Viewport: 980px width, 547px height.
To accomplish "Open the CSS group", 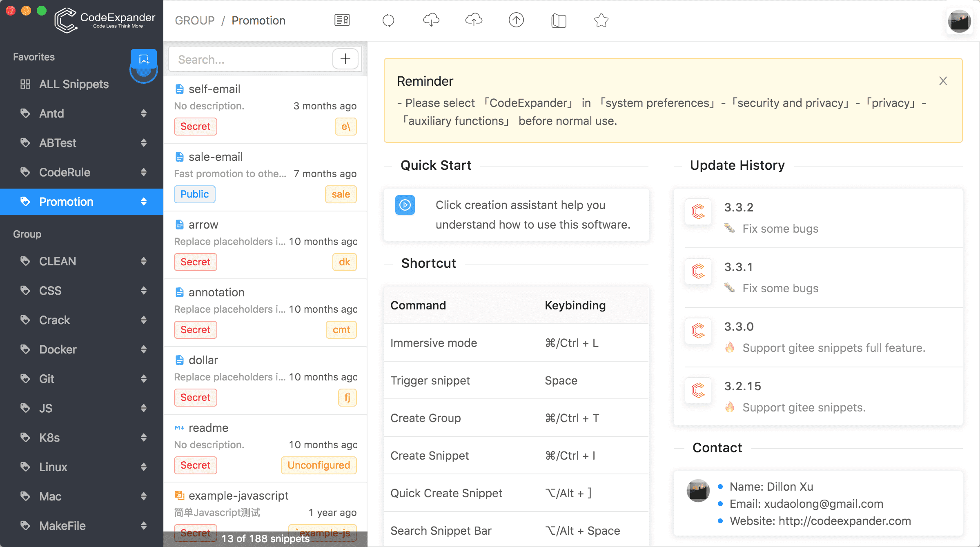I will 50,291.
